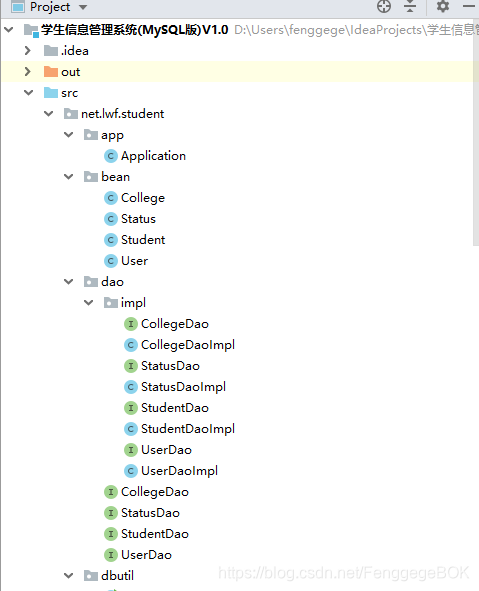
Task: Click the dbutil package folder icon
Action: click(x=91, y=576)
